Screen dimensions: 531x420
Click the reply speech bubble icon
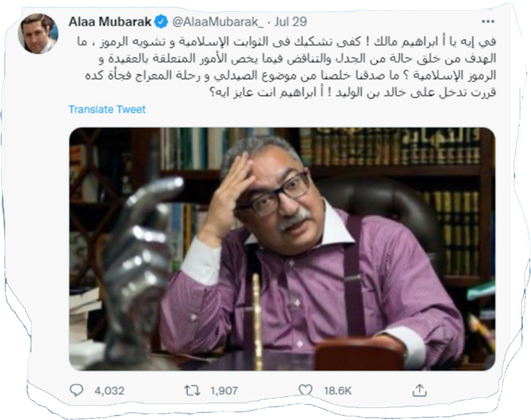pyautogui.click(x=76, y=390)
